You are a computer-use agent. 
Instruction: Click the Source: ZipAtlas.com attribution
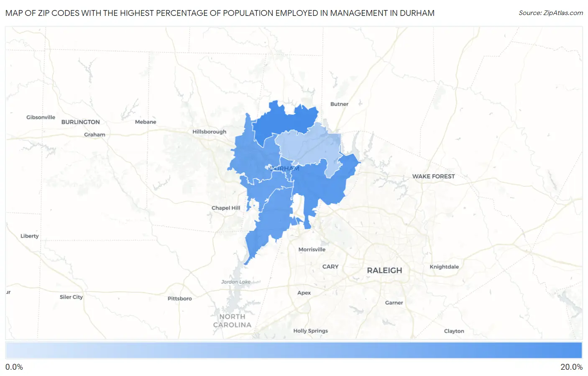(x=551, y=13)
